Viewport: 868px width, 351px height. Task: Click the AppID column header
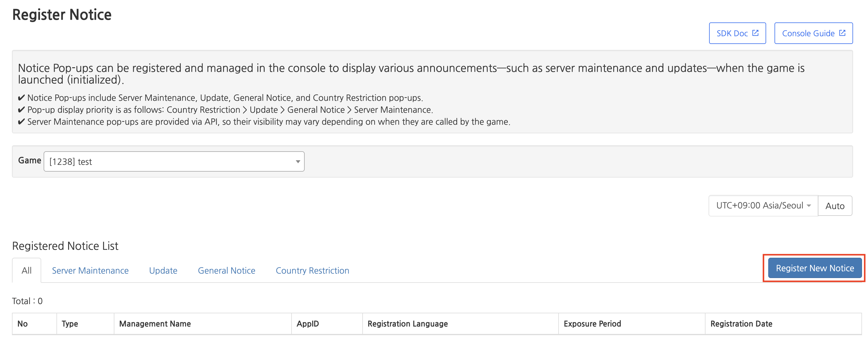[x=307, y=324]
